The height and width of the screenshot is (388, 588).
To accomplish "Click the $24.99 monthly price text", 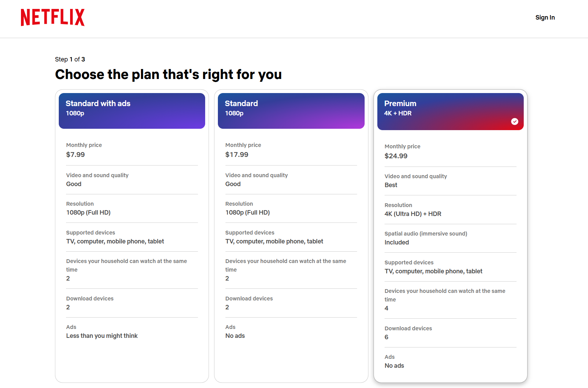I will 396,156.
